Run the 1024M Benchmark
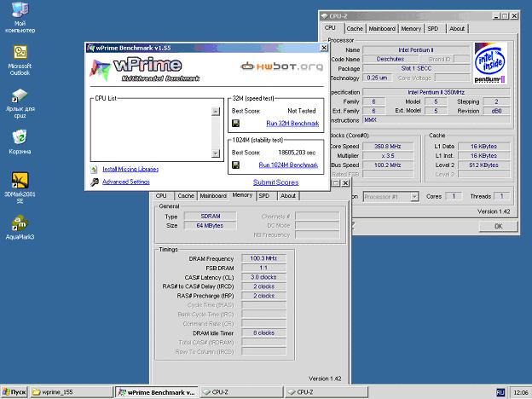This screenshot has width=532, height=399. (288, 165)
